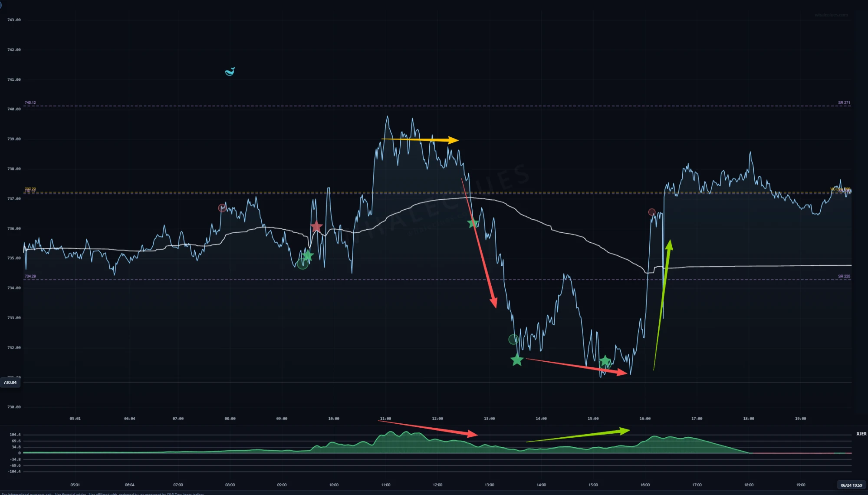
Task: Click the 69.6 indicator scale label
Action: tap(16, 441)
